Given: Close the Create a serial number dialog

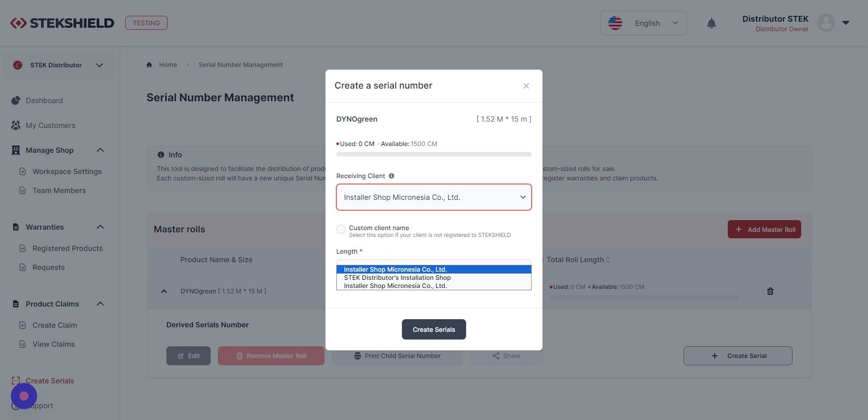Looking at the screenshot, I should coord(526,86).
